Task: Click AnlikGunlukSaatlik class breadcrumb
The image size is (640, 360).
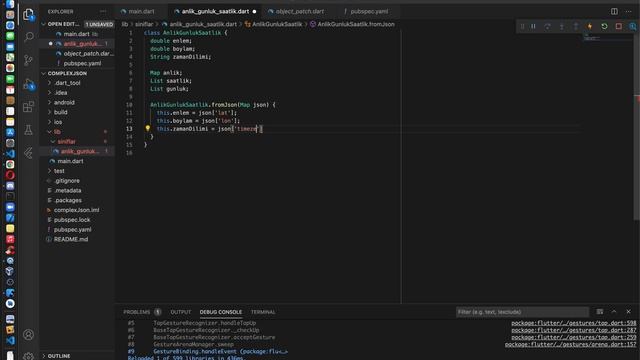Action: coord(277,24)
